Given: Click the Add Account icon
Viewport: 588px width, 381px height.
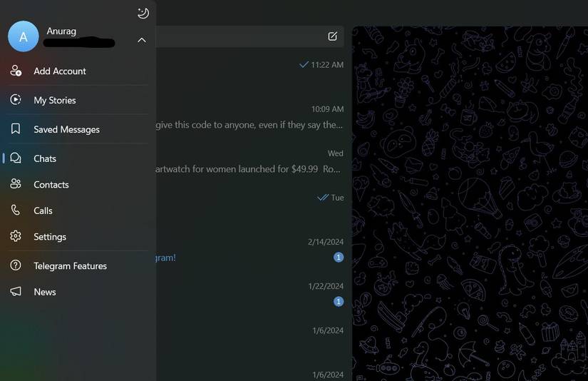Looking at the screenshot, I should click(x=16, y=71).
